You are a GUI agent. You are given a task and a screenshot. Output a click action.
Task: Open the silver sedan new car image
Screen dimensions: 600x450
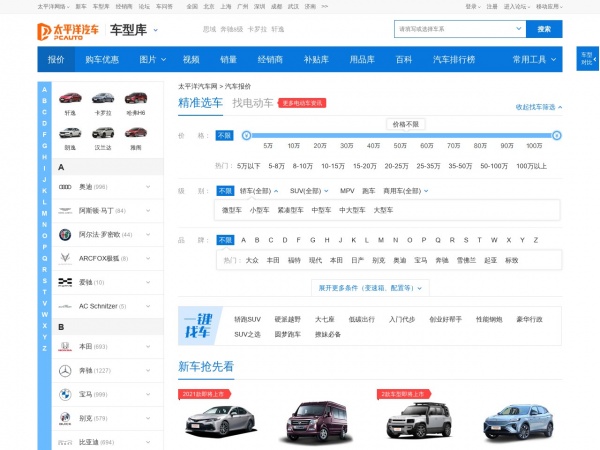[x=221, y=422]
